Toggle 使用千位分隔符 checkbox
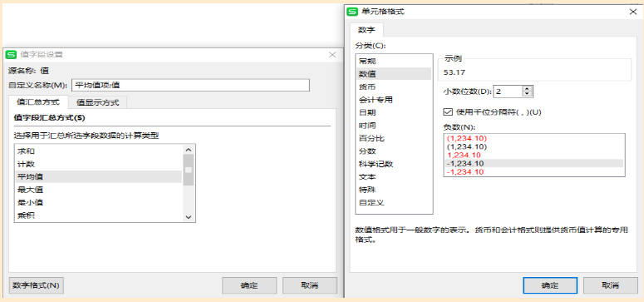644x302 pixels. [x=448, y=111]
